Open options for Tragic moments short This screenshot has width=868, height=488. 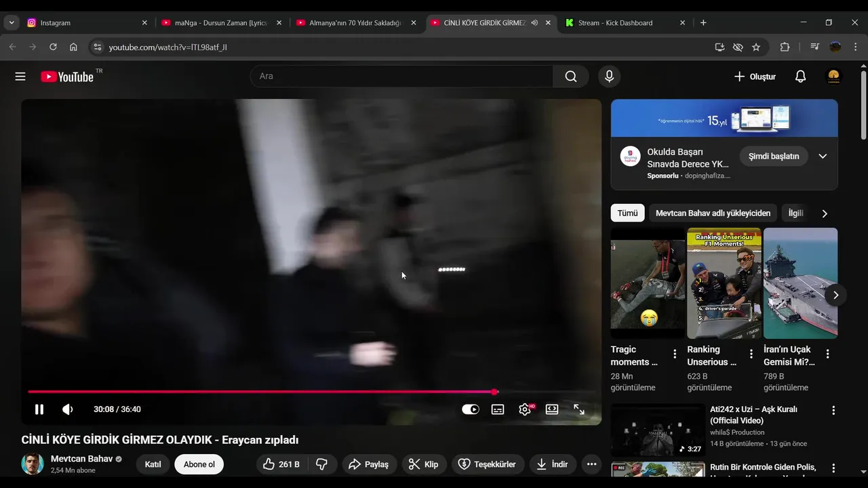click(x=675, y=354)
